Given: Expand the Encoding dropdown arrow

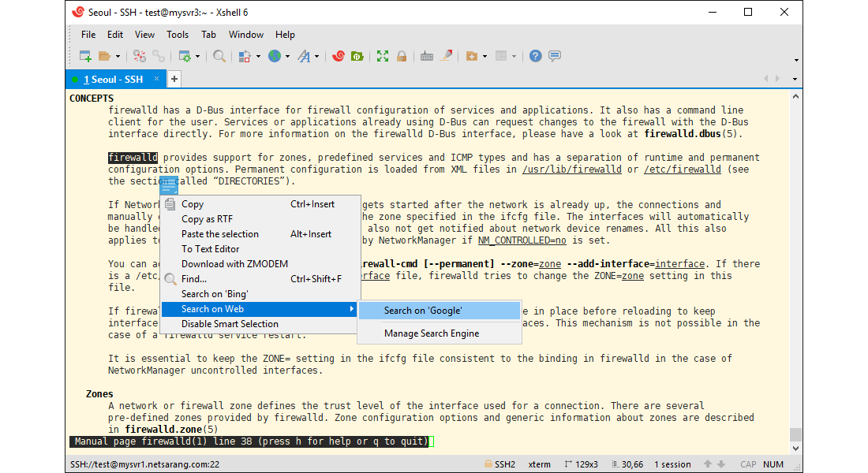Looking at the screenshot, I should [287, 57].
